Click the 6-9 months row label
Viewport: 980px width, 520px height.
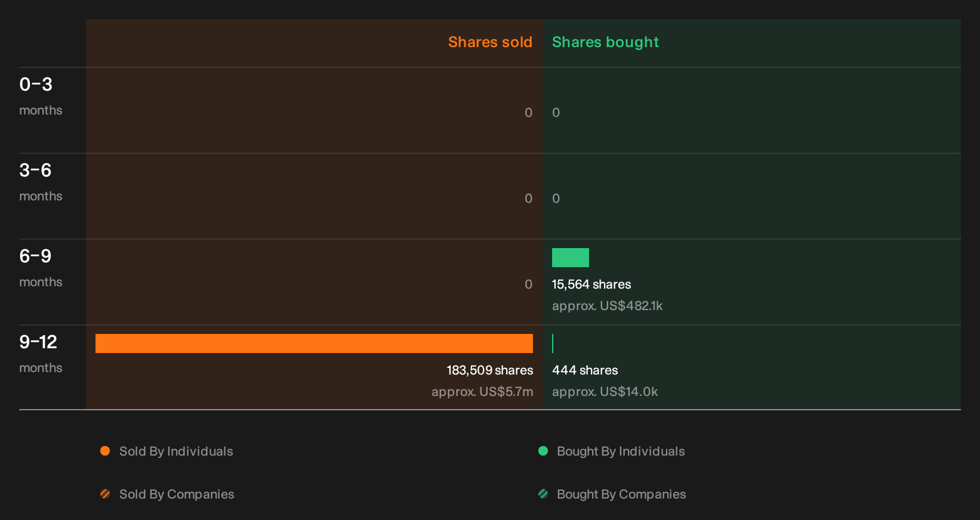[41, 268]
